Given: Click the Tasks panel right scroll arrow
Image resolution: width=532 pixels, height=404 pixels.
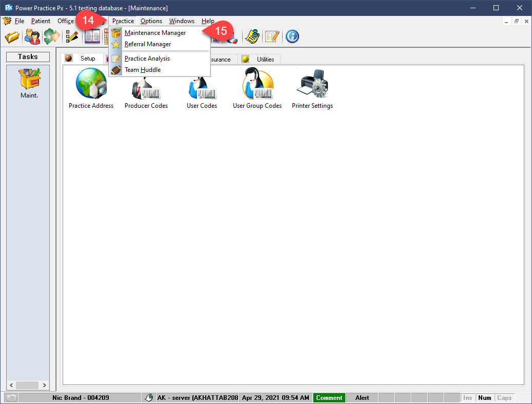Looking at the screenshot, I should [x=45, y=385].
